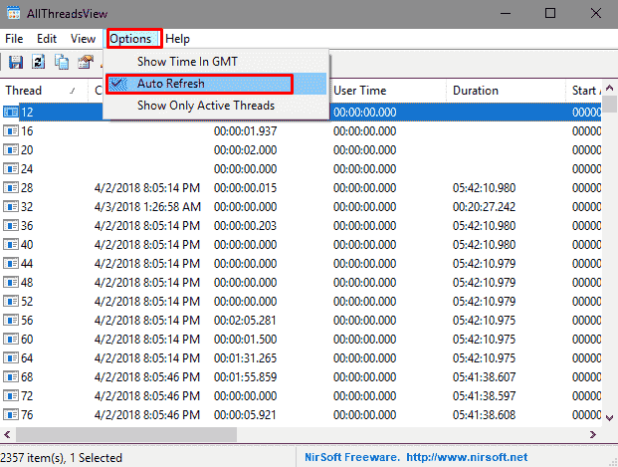The image size is (618, 467).
Task: Click the horizontal scrollbar right arrow
Action: pos(593,434)
